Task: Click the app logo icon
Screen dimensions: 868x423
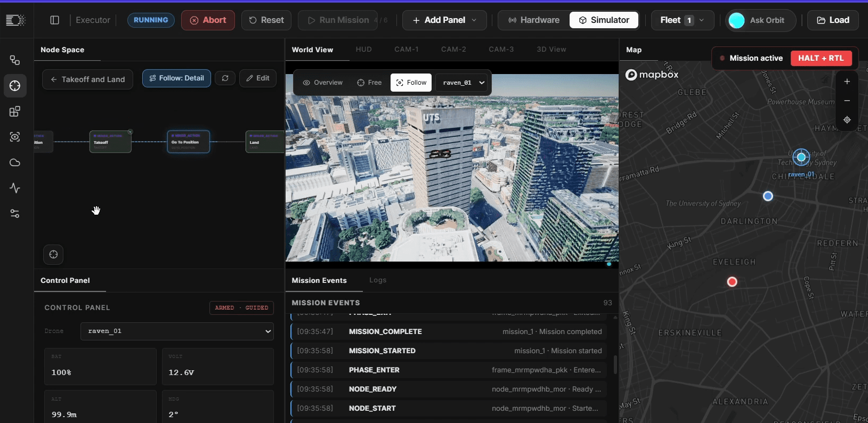Action: (15, 20)
